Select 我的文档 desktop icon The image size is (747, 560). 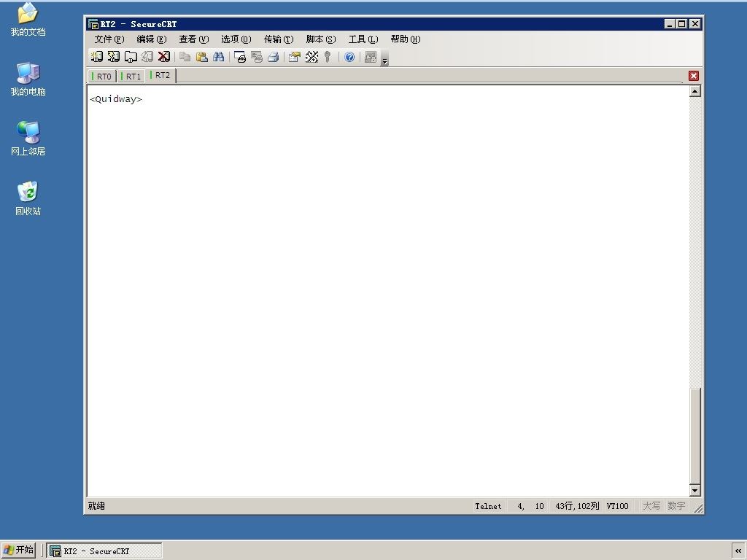click(x=28, y=19)
